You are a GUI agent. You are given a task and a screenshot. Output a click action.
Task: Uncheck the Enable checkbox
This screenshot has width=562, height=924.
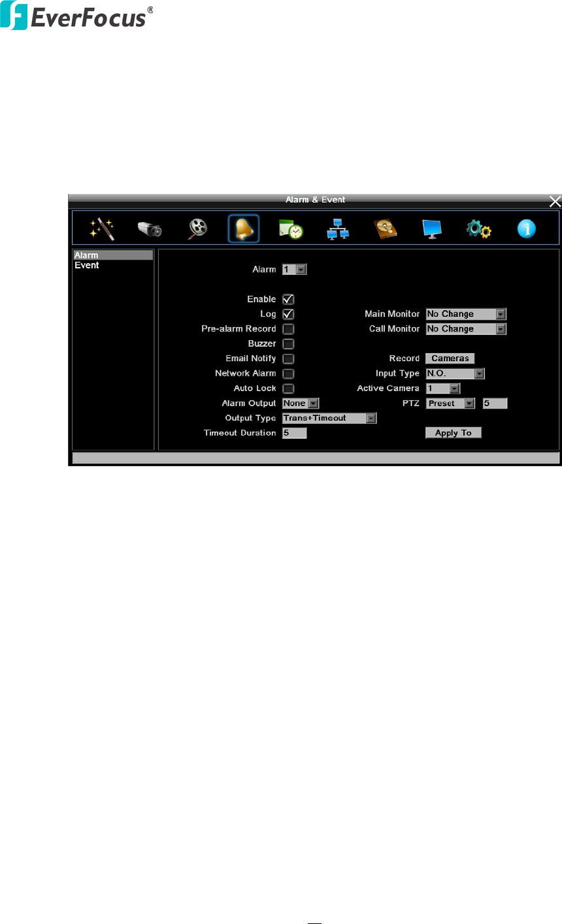pos(288,299)
